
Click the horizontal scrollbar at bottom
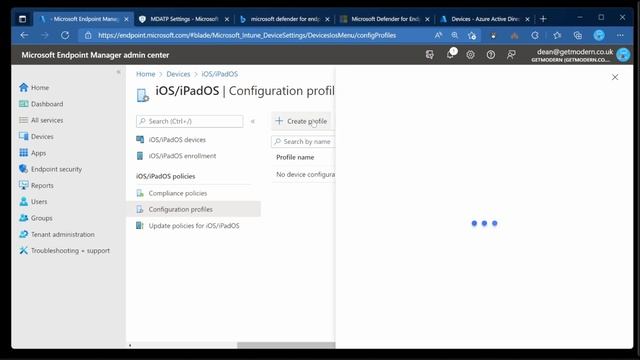point(286,345)
